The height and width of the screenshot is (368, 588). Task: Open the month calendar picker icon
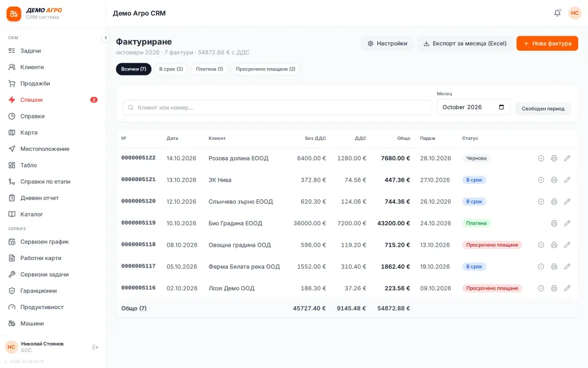click(502, 107)
